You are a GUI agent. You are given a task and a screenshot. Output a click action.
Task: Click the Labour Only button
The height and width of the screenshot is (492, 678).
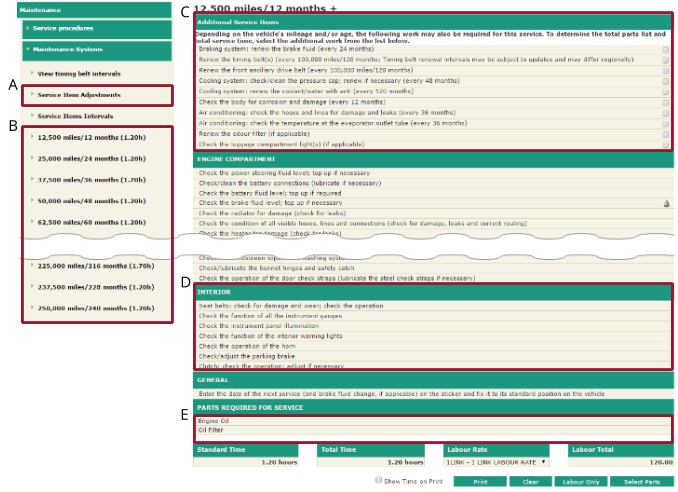pyautogui.click(x=579, y=481)
